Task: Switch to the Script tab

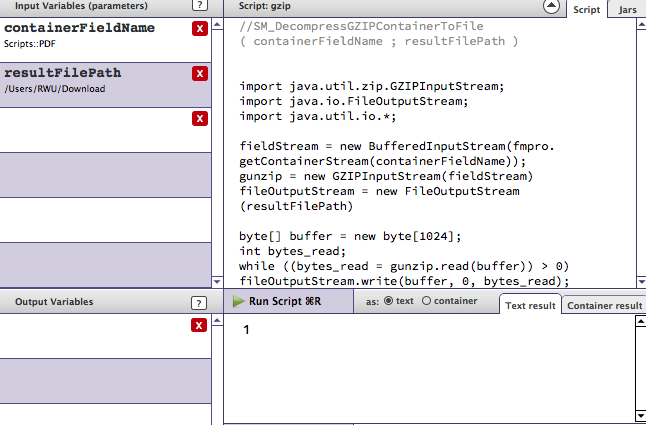Action: [x=587, y=9]
